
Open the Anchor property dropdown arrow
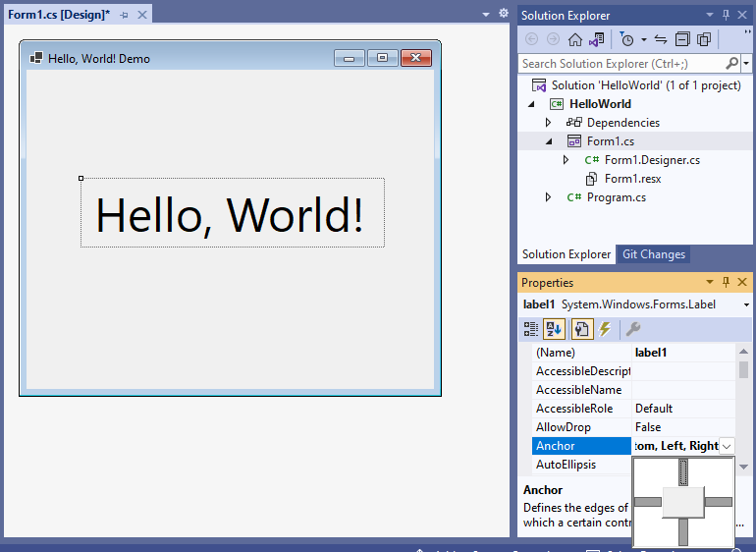coord(727,446)
